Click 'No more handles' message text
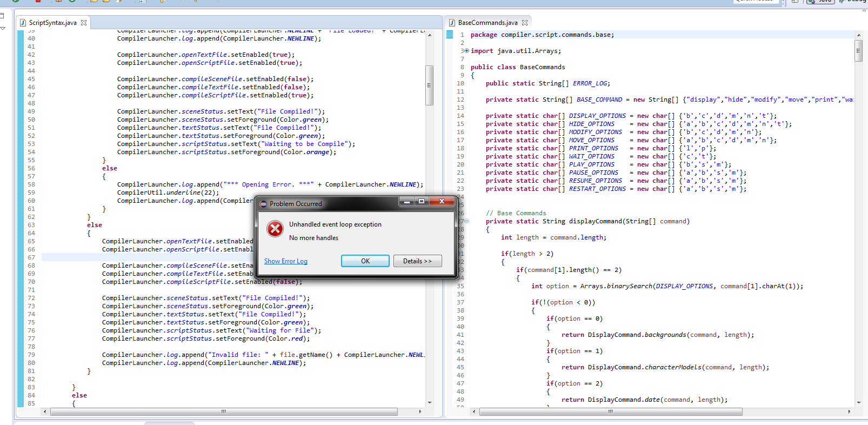This screenshot has width=868, height=425. 313,238
